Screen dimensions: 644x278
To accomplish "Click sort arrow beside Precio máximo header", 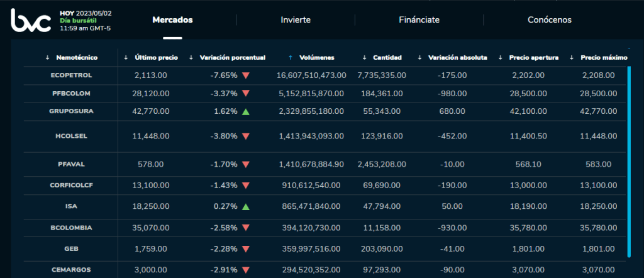I will [572, 58].
